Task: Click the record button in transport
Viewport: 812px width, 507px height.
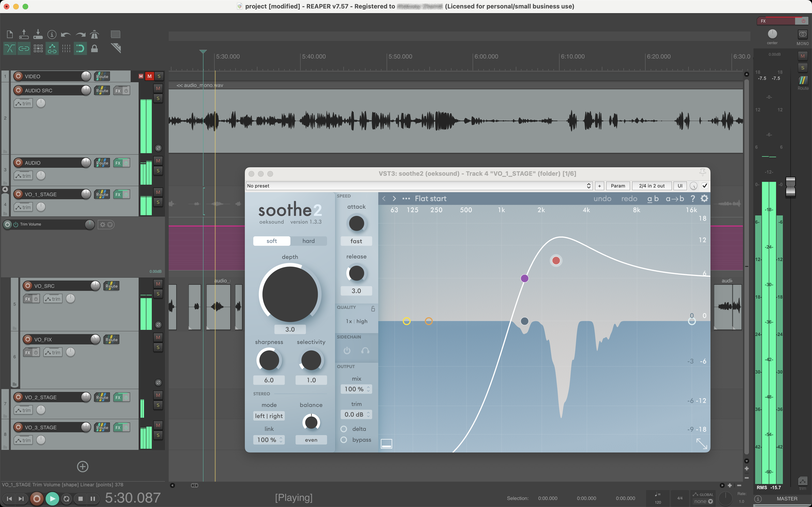Action: coord(37,499)
